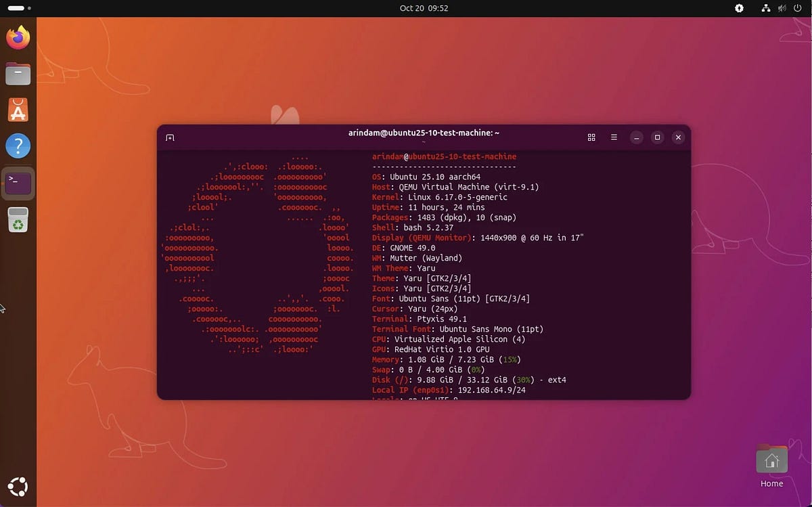
Task: Open the Trash dock icon
Action: pyautogui.click(x=18, y=219)
